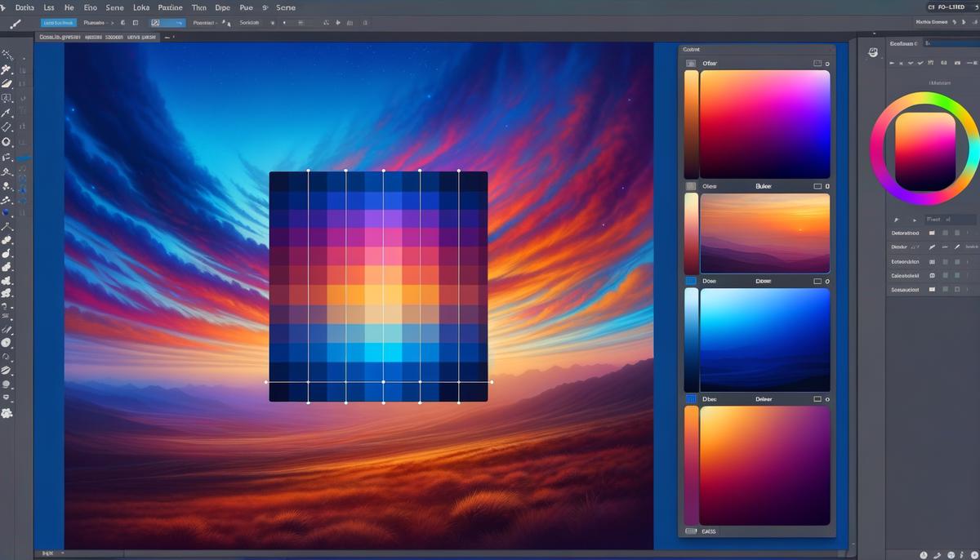
Task: Select the sunset gradient thumbnail in the presets panel
Action: point(764,234)
